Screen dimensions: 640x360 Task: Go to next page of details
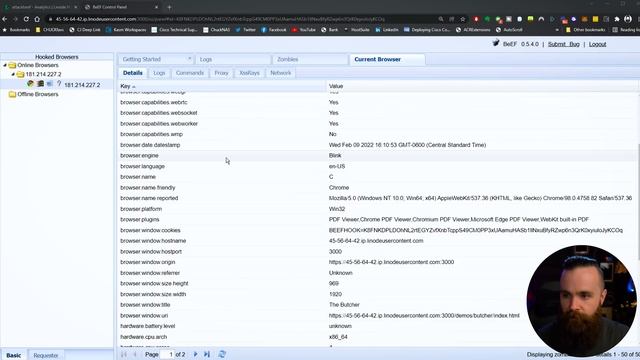(195, 354)
